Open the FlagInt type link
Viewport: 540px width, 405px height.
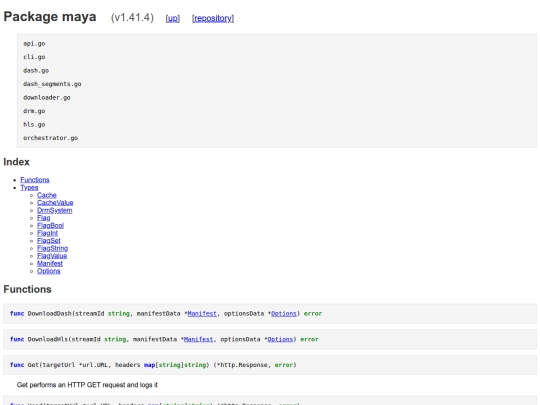(x=48, y=233)
